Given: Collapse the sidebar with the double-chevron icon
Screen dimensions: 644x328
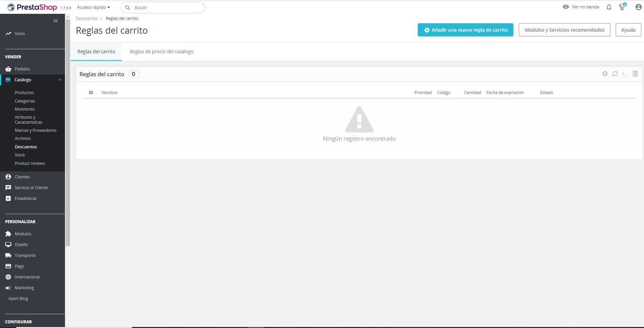Looking at the screenshot, I should pyautogui.click(x=56, y=21).
